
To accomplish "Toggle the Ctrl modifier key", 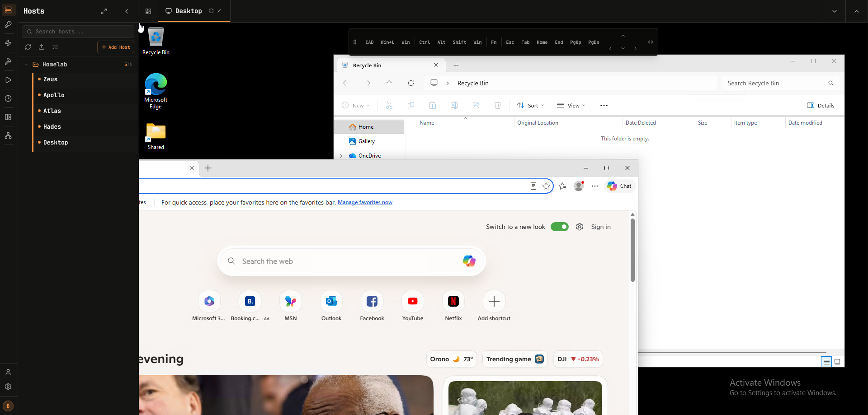I will tap(425, 42).
